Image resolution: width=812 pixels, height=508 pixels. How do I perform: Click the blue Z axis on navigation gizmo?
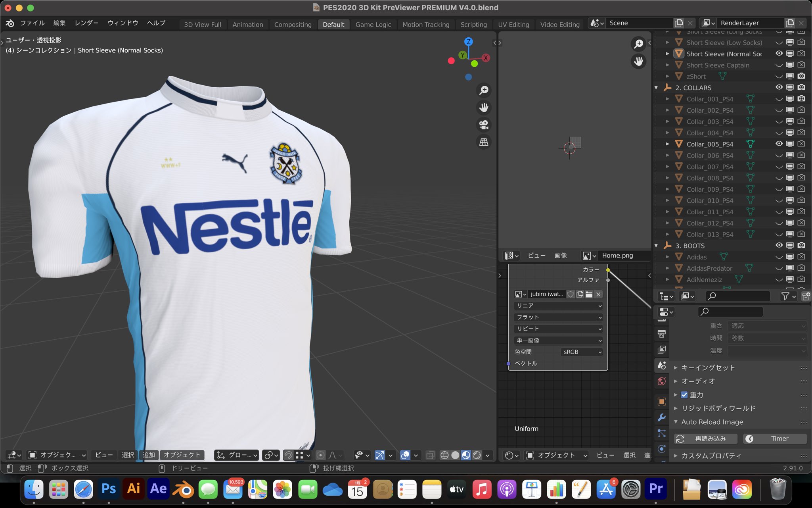(x=469, y=42)
